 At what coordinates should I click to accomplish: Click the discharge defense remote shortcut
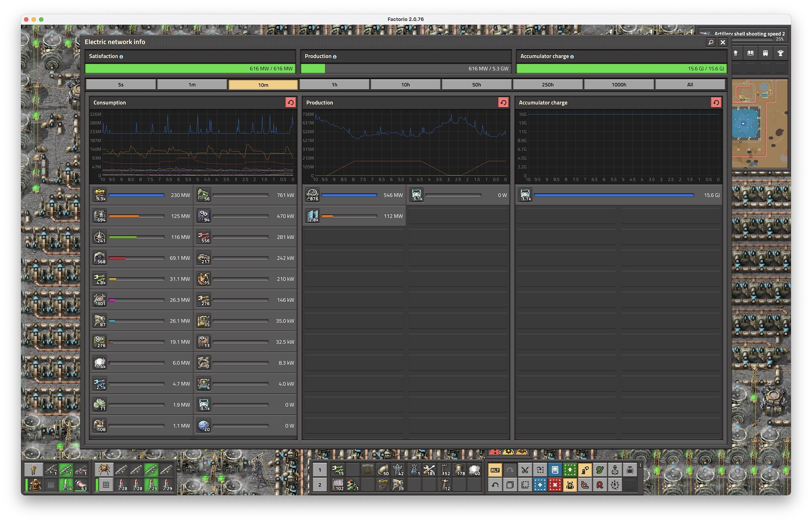(615, 485)
